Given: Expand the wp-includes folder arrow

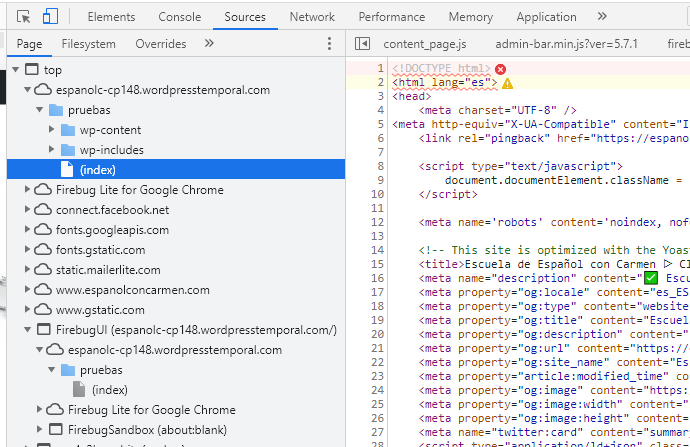Looking at the screenshot, I should (x=51, y=150).
